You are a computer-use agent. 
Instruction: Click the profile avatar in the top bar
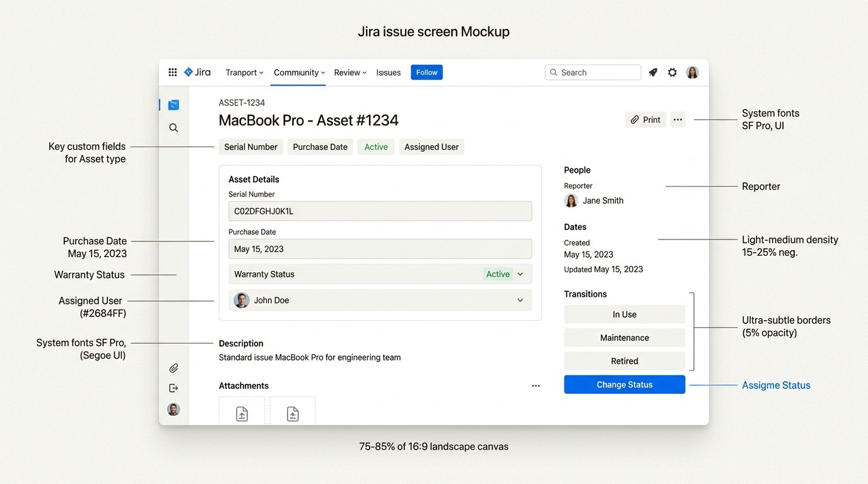pos(692,72)
